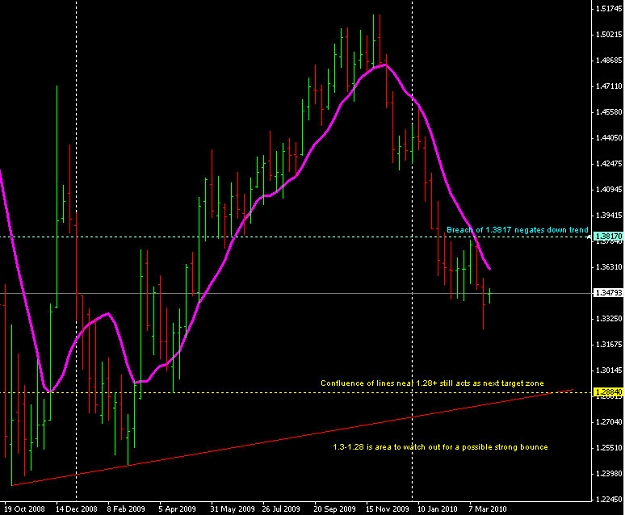Click the 1.44050 price axis label
The width and height of the screenshot is (625, 515).
point(609,138)
